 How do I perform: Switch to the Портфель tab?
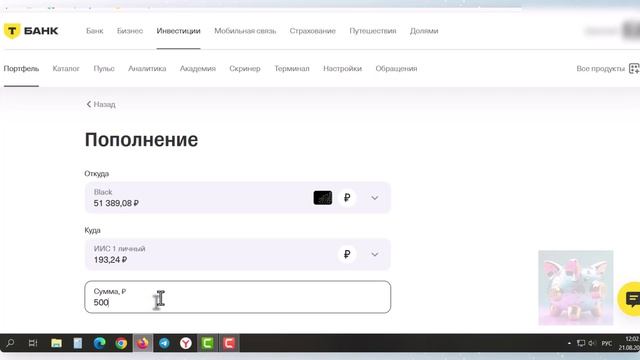click(21, 69)
